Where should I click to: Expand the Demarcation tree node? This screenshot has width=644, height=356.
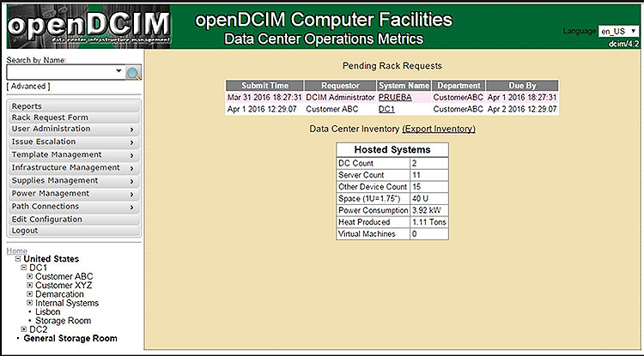pyautogui.click(x=29, y=294)
